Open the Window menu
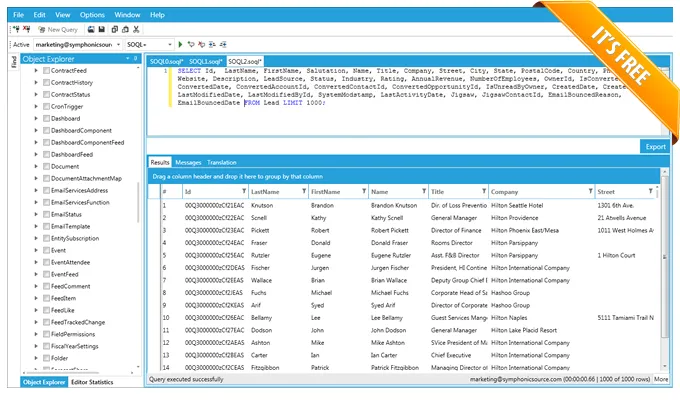 click(127, 15)
